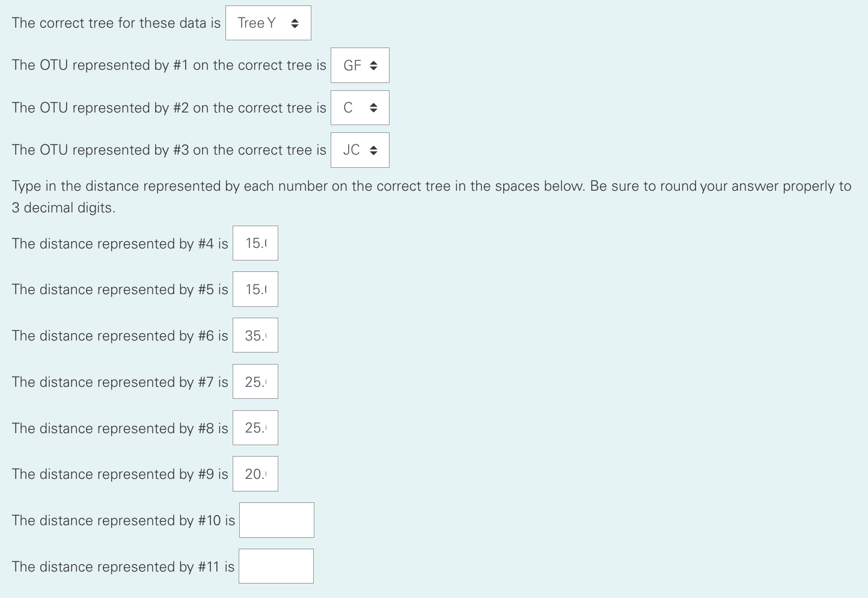This screenshot has height=598, width=868.
Task: Open the JC dropdown for OTU #3
Action: tap(359, 150)
